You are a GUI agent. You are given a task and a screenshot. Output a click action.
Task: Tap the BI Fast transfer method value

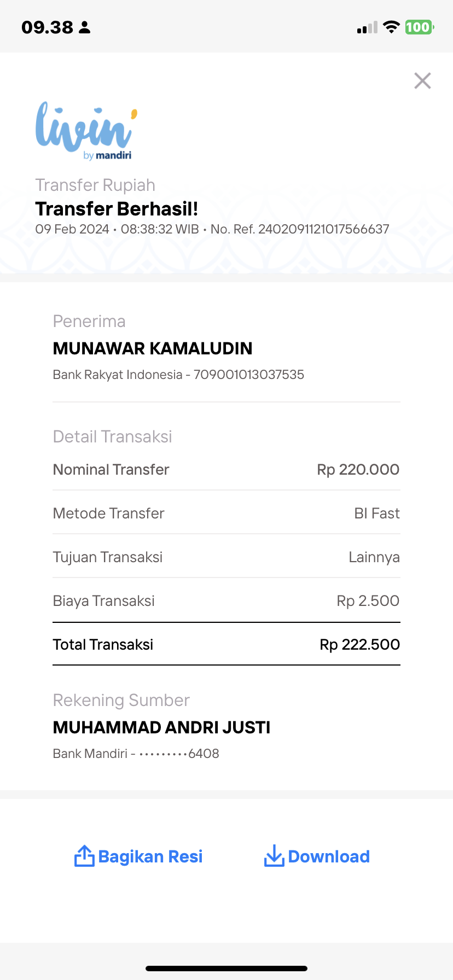point(377,514)
